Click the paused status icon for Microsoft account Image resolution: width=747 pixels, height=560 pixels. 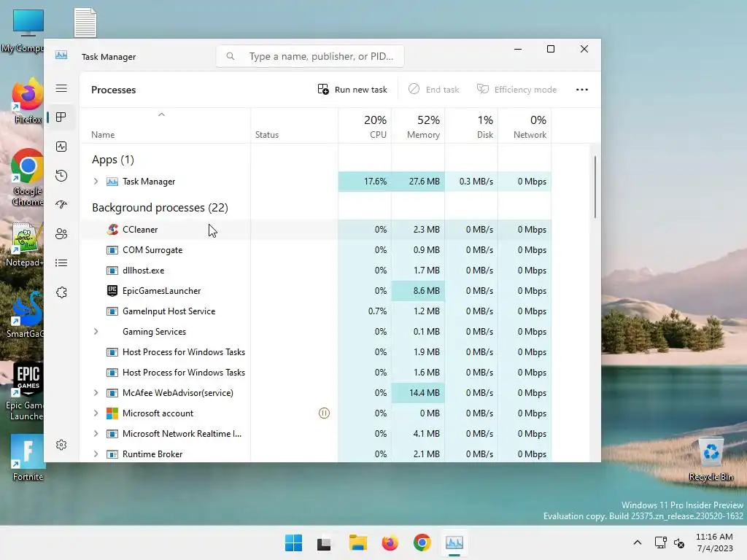coord(324,413)
